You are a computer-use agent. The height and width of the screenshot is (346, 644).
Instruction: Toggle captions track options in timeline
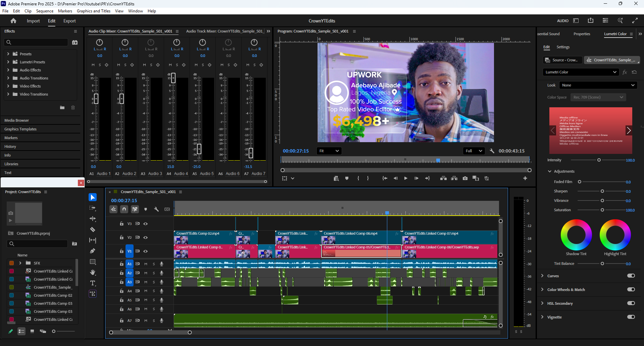point(167,209)
